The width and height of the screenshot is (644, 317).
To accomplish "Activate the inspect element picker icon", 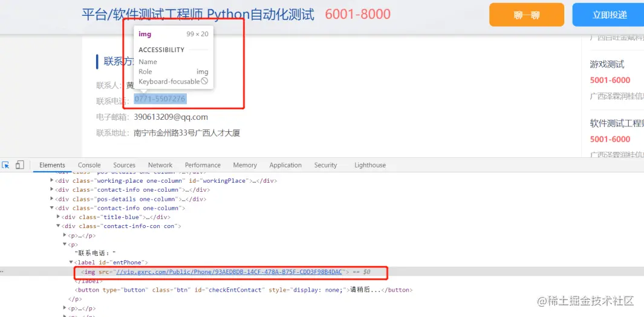I will (6, 165).
